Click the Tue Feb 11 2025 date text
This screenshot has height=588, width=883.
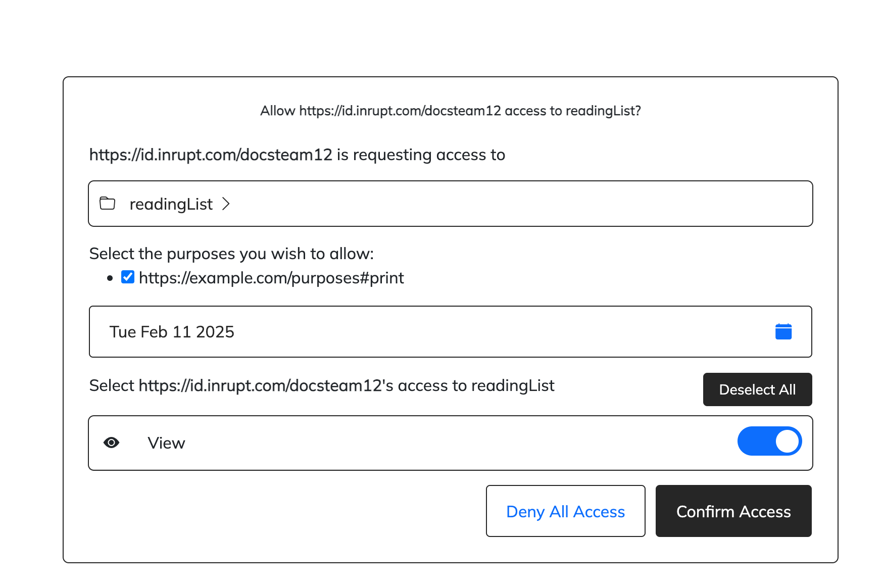[172, 332]
